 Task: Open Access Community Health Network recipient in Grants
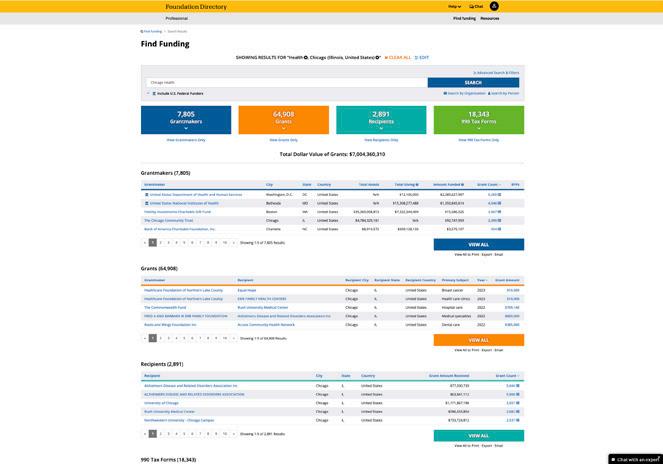click(x=266, y=325)
